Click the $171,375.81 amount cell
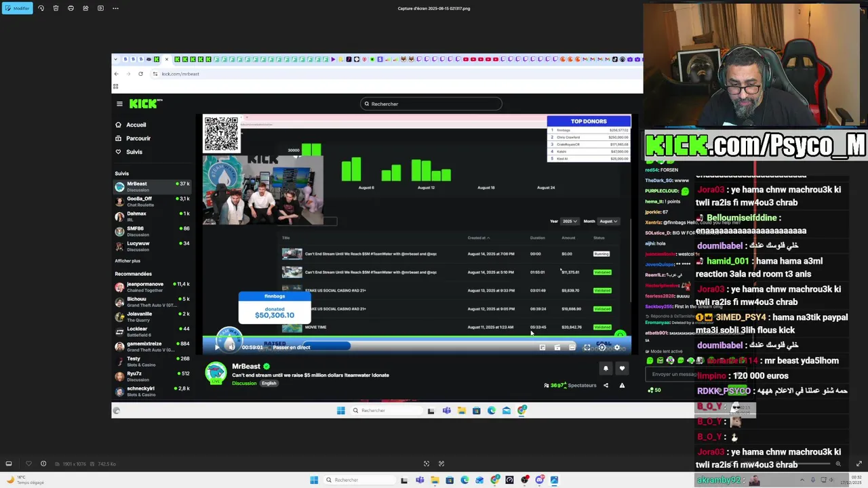Image resolution: width=868 pixels, height=488 pixels. pos(570,272)
